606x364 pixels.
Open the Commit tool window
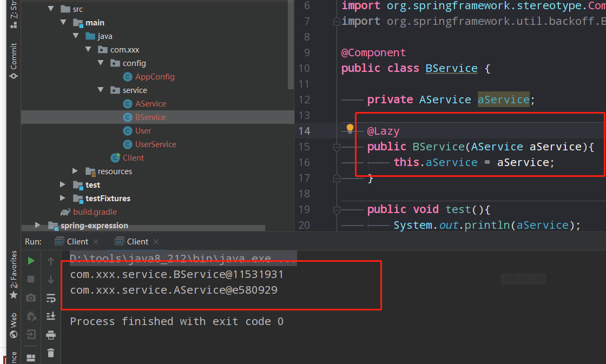click(14, 61)
